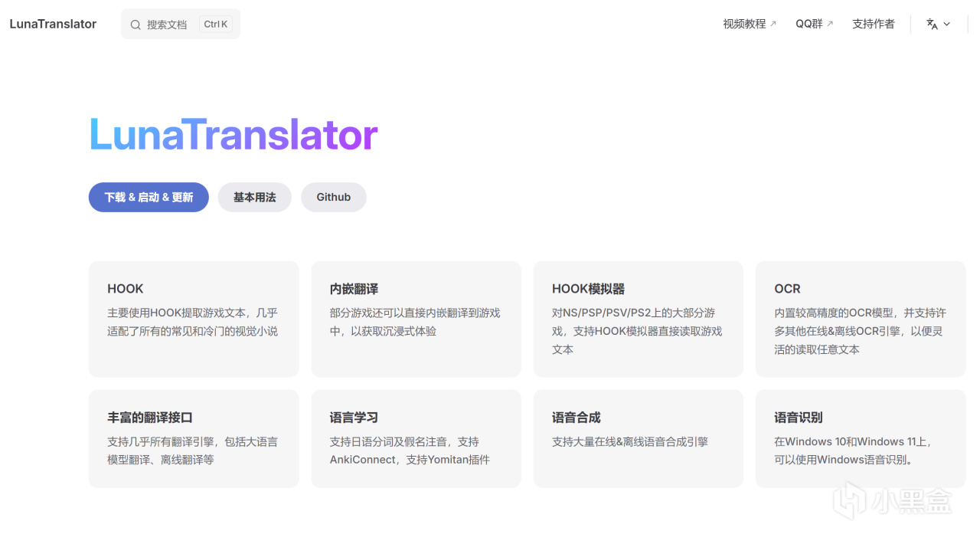
Task: Expand the language selector chevron
Action: [947, 24]
